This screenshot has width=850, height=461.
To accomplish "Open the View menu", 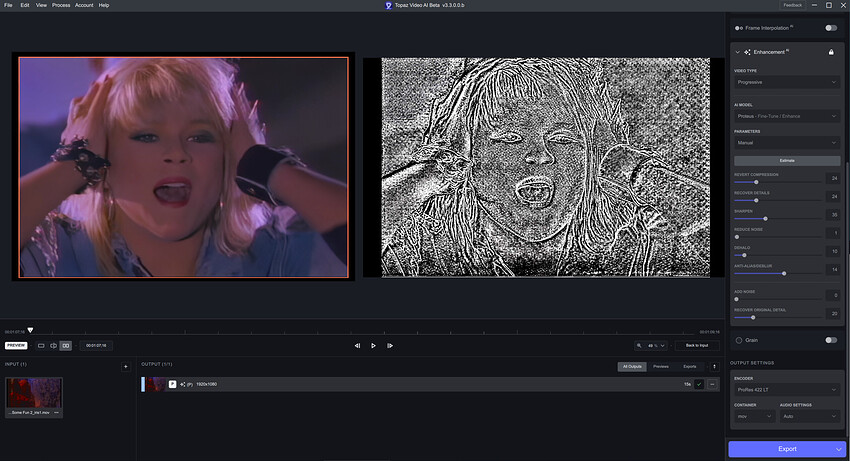I will [x=41, y=5].
